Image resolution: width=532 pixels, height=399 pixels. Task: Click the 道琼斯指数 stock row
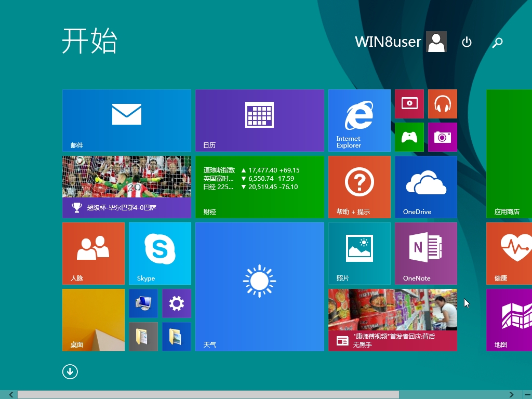click(x=251, y=170)
